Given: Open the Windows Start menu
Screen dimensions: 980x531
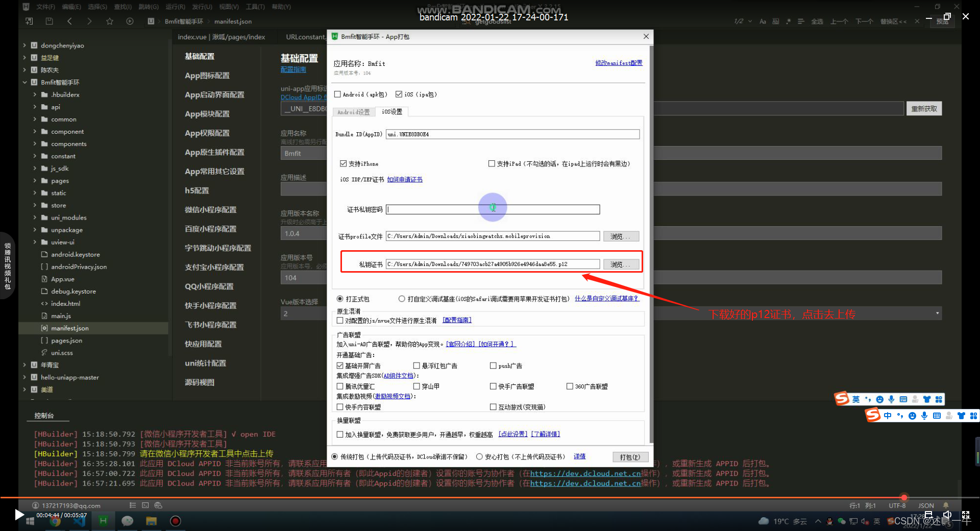Looking at the screenshot, I should 30,521.
